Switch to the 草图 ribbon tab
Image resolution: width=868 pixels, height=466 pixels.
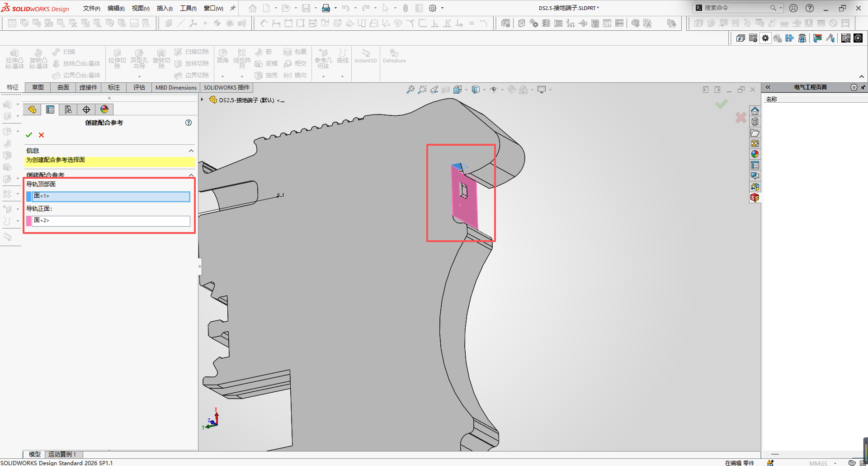(x=38, y=87)
